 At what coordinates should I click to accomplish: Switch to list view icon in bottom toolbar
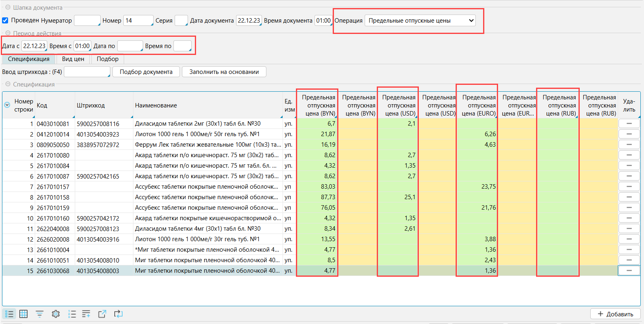(9, 314)
